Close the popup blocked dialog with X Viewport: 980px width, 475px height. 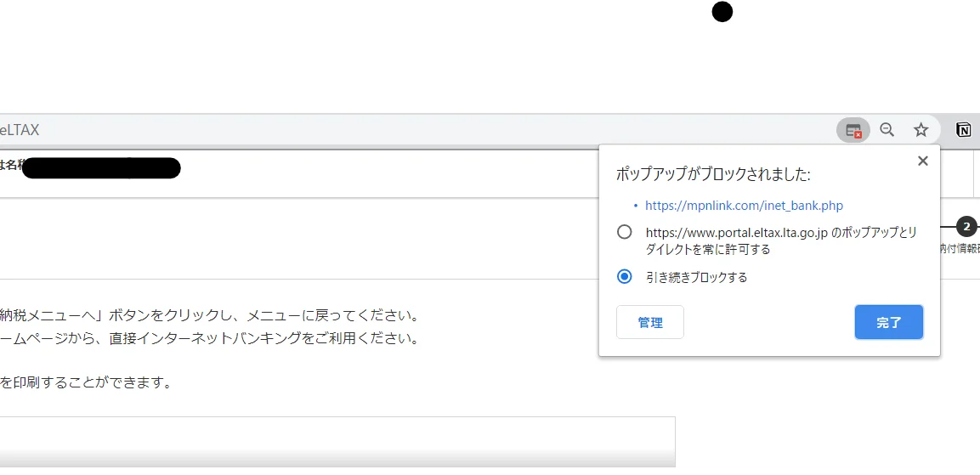(922, 161)
